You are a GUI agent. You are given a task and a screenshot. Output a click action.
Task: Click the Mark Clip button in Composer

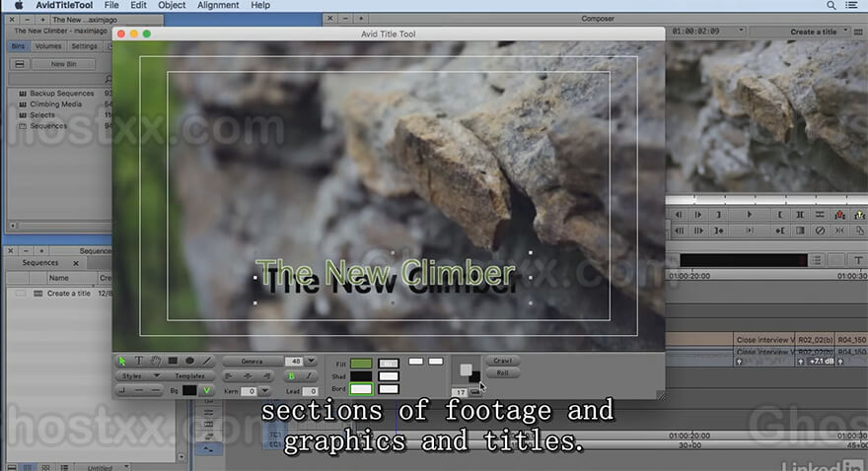[x=799, y=215]
